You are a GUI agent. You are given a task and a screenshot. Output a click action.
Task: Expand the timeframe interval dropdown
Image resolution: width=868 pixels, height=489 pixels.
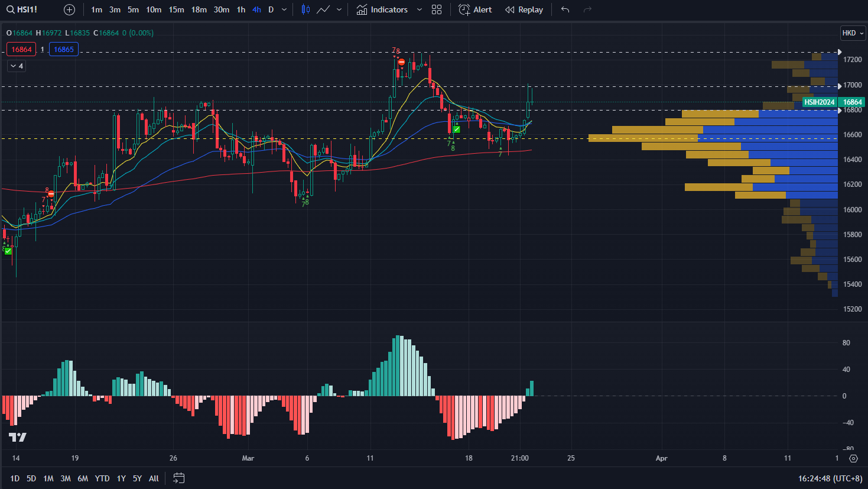284,9
